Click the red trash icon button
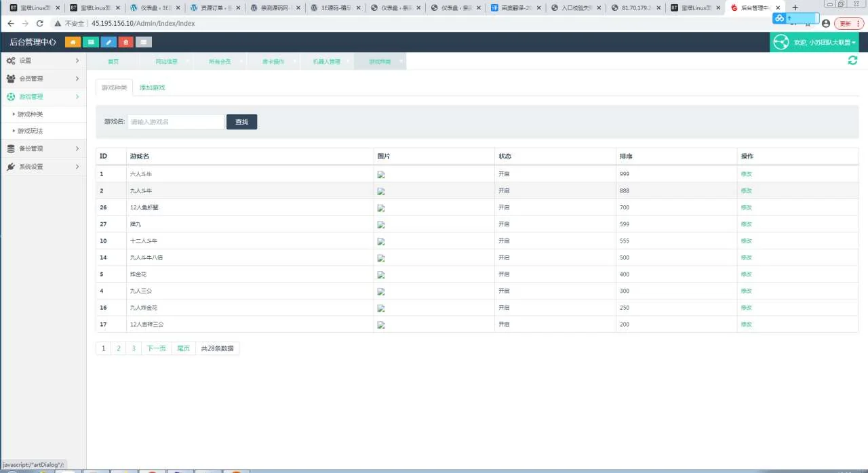 (x=126, y=42)
